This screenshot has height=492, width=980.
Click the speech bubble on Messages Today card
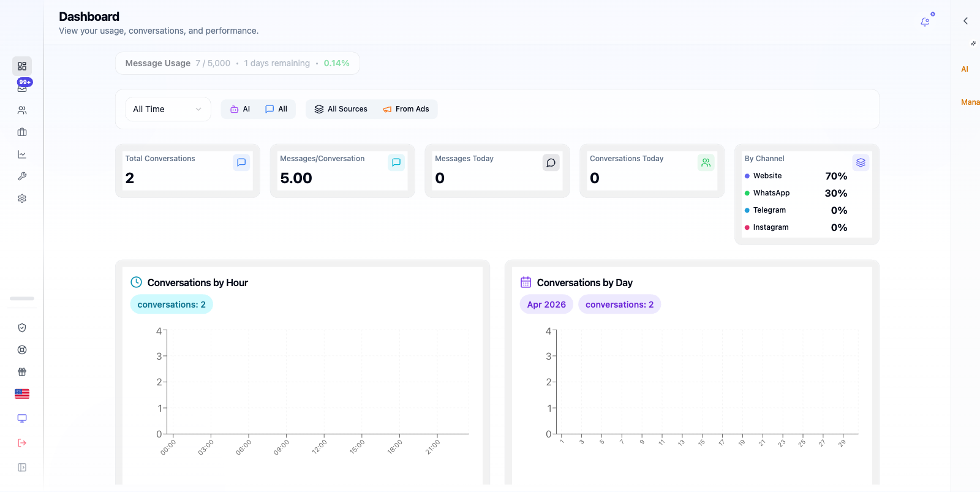(551, 162)
